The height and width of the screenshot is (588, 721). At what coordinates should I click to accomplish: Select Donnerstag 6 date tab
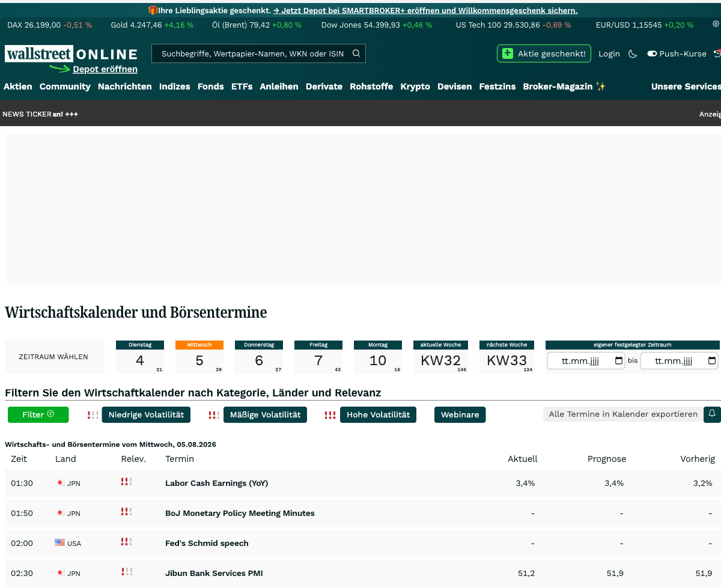coord(259,357)
